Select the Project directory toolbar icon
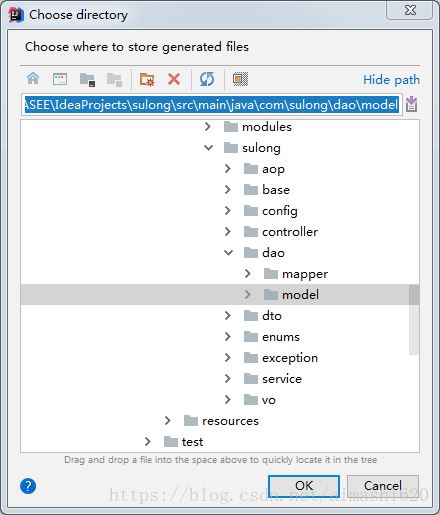 click(88, 80)
